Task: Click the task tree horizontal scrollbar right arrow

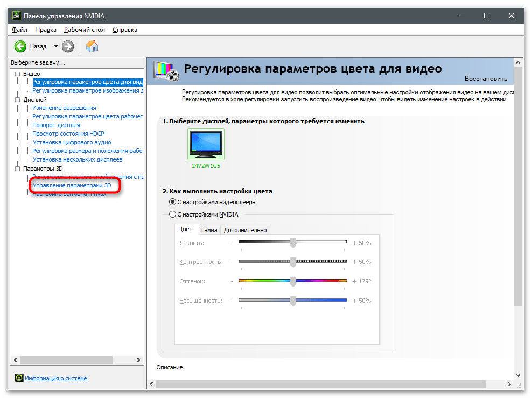Action: click(x=139, y=360)
